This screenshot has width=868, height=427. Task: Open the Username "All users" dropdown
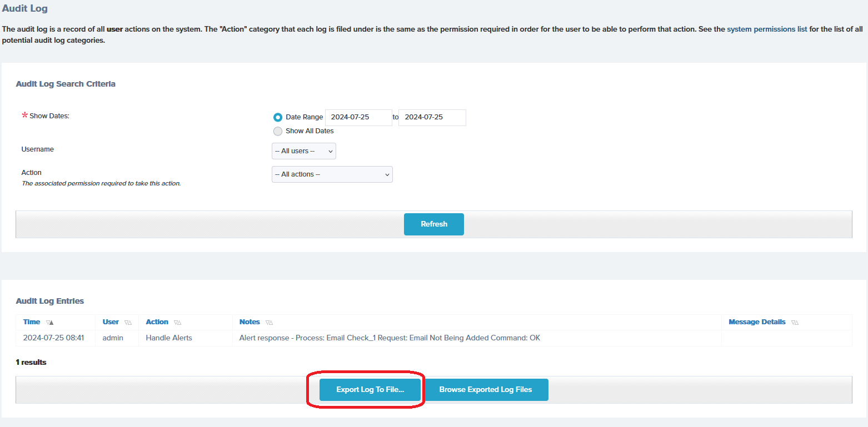pos(303,151)
